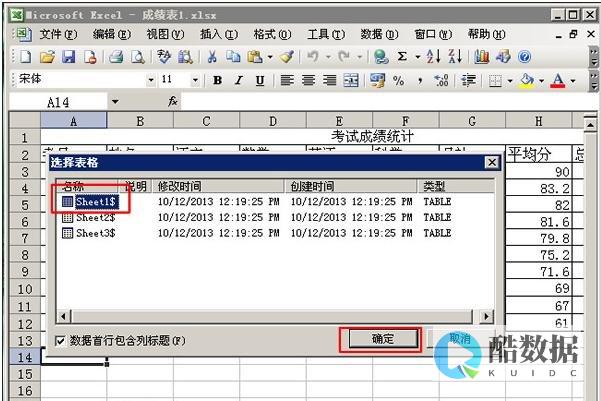This screenshot has height=401, width=601.
Task: Open the 数据(D) menu
Action: point(379,35)
